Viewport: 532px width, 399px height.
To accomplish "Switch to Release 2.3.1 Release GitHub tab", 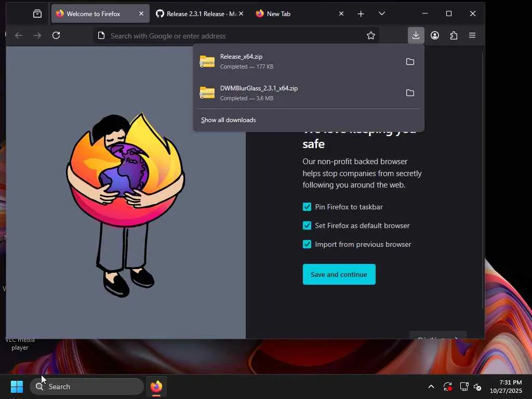I will [199, 14].
